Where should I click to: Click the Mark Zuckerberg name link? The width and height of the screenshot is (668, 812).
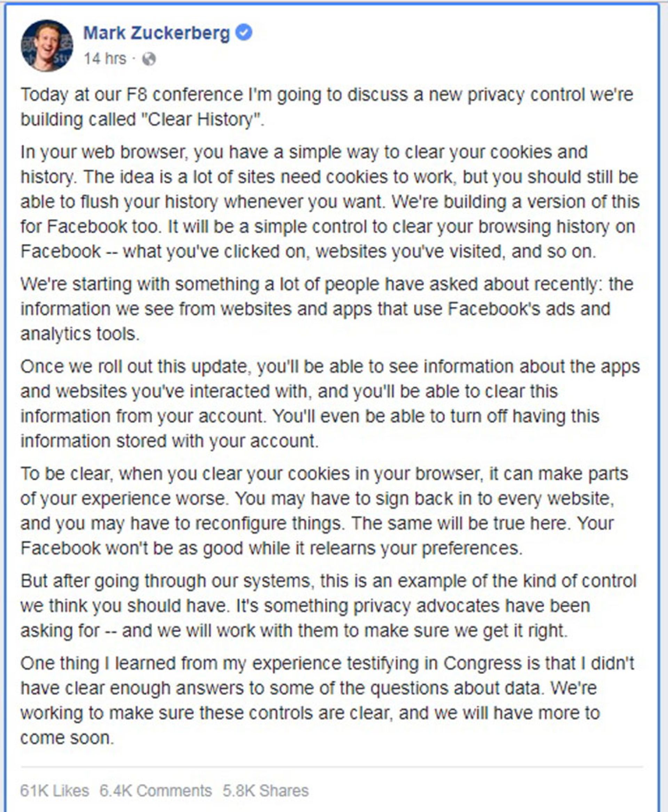pyautogui.click(x=157, y=33)
